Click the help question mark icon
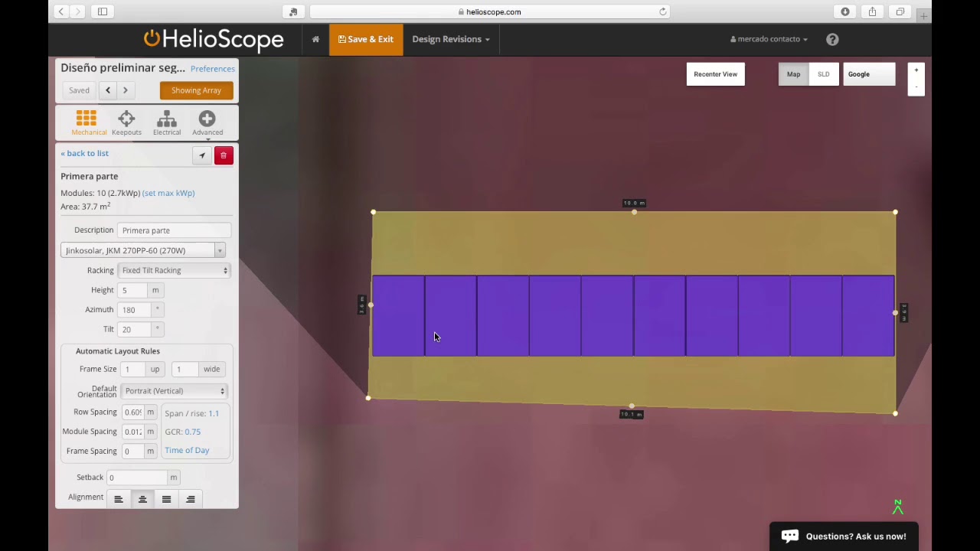Screen dimensions: 980x551 pos(832,39)
